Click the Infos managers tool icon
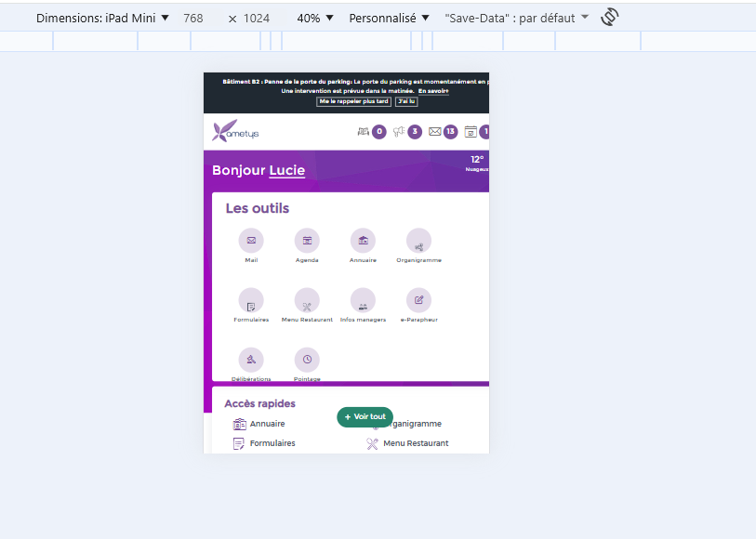This screenshot has height=539, width=756. pyautogui.click(x=363, y=300)
